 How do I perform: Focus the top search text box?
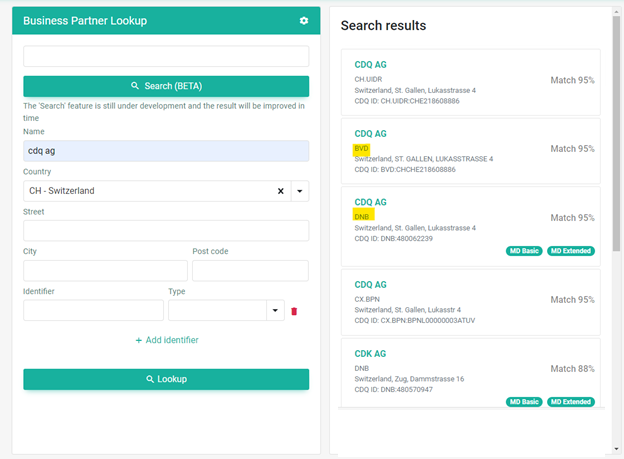pos(166,56)
